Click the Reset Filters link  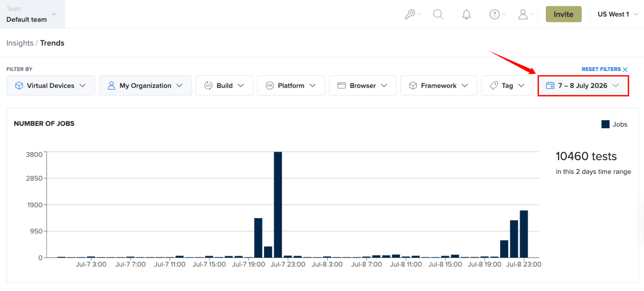pos(601,70)
